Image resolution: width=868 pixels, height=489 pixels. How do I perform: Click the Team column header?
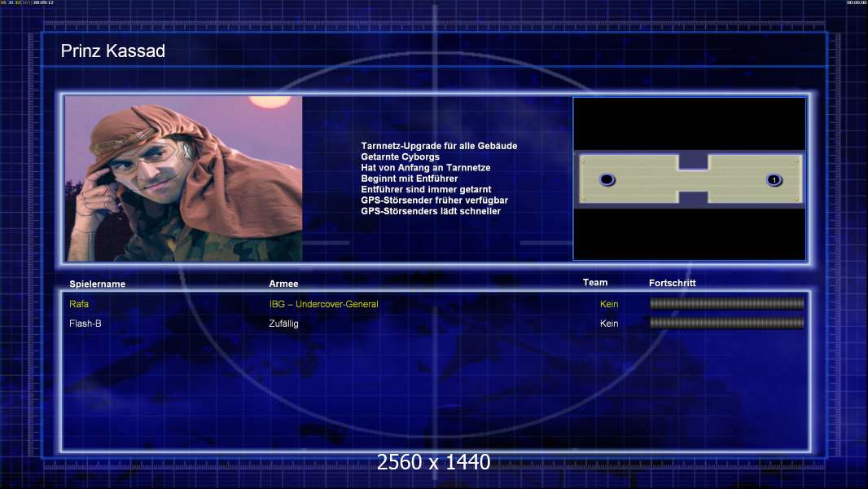coord(595,282)
